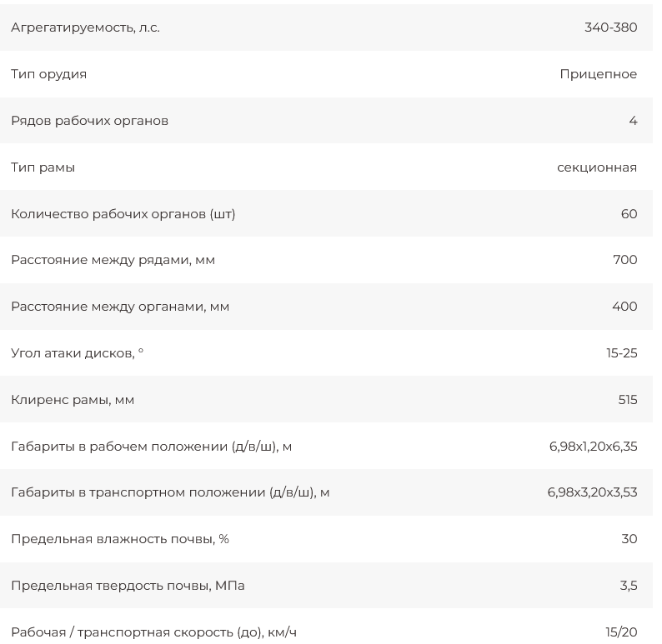Click the soil hardness value 3,5
The height and width of the screenshot is (644, 662).
628,586
